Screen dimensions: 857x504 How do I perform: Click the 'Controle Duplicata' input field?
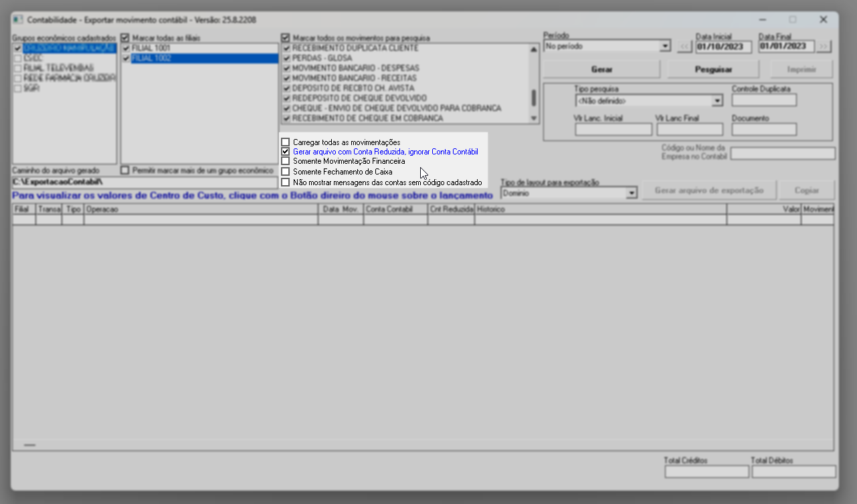764,101
